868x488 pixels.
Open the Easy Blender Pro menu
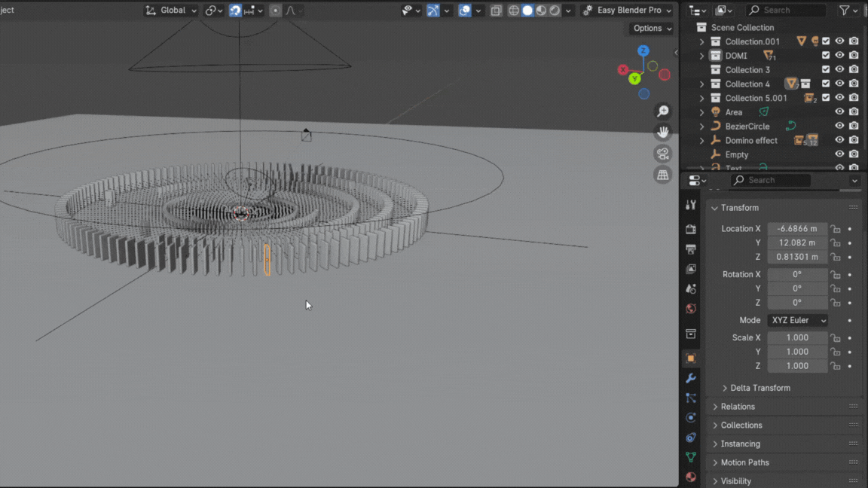coord(628,11)
